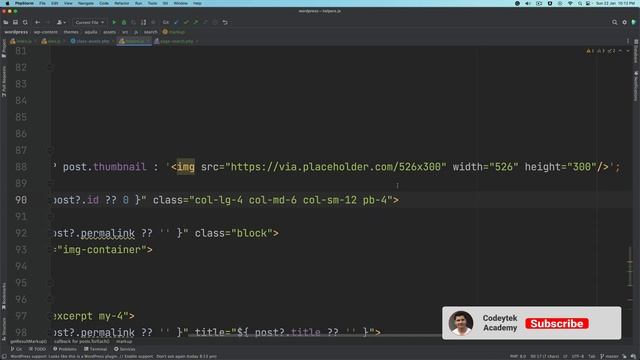Screen dimensions: 640x360
Task: Click the Git commit checkmark icon
Action: [x=186, y=22]
